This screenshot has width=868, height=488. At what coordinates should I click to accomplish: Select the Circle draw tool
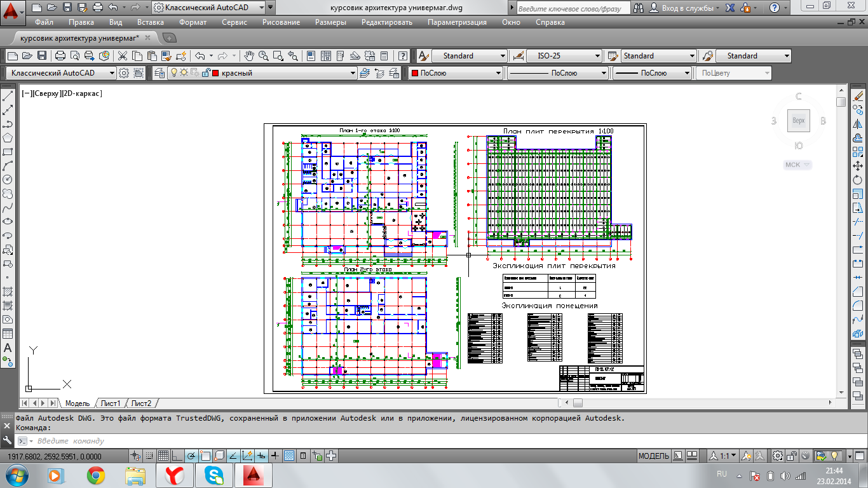click(8, 180)
